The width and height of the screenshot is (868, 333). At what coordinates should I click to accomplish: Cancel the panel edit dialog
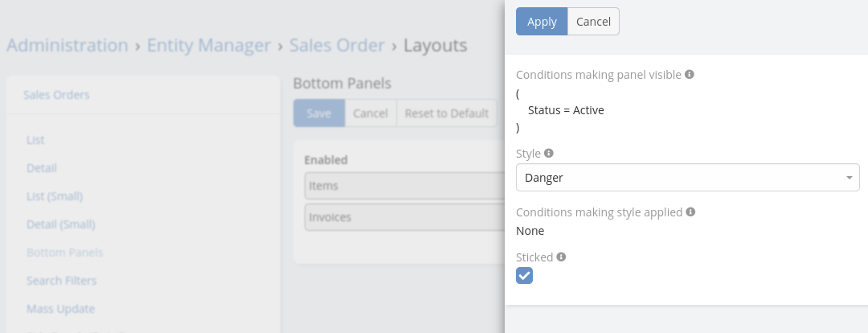593,22
